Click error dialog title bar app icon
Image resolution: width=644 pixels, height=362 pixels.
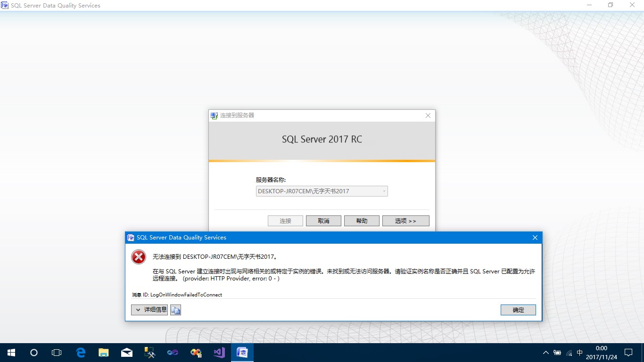tap(131, 238)
